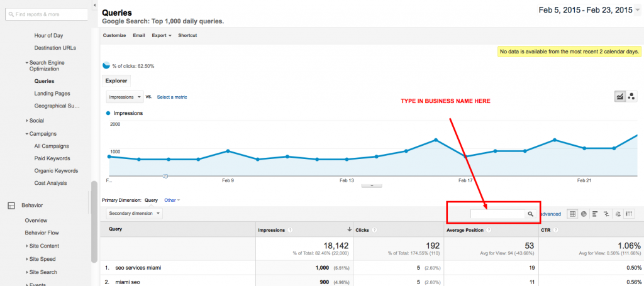Click the Shortcut button
644x286 pixels.
coord(187,35)
